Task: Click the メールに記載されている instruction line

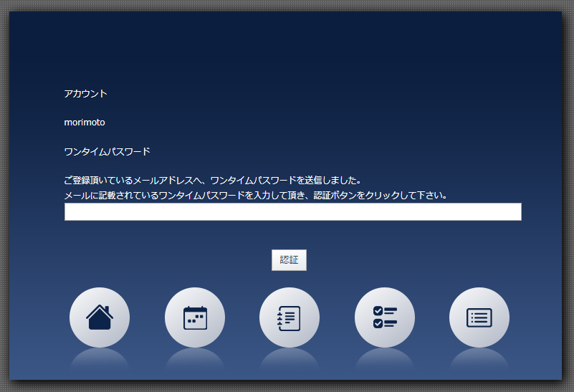Action: (x=255, y=195)
